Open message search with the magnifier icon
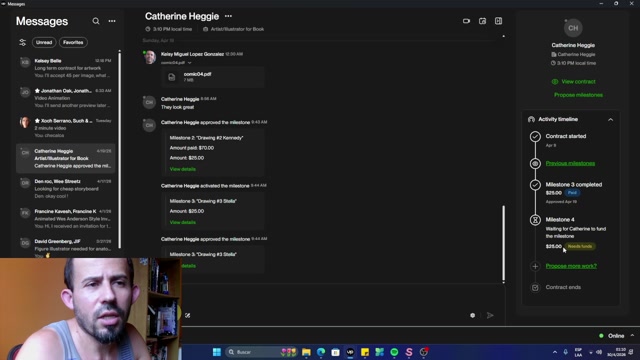Viewport: 640px width, 360px height. pos(96,21)
